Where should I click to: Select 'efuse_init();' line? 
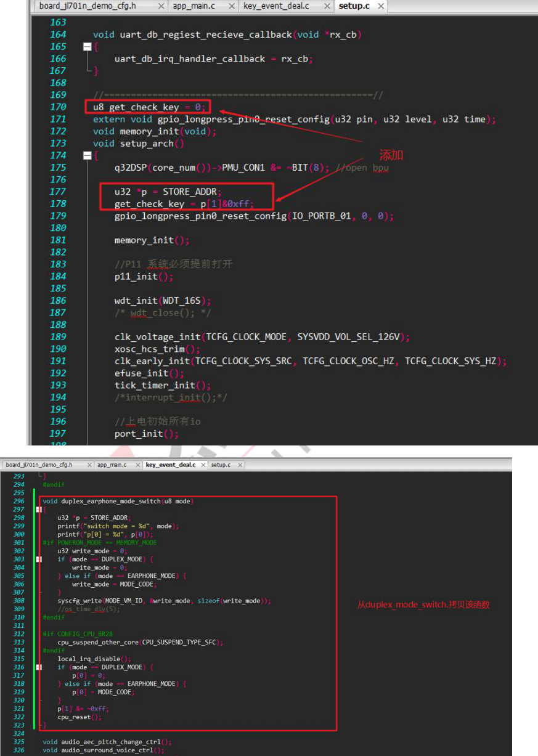click(x=150, y=373)
